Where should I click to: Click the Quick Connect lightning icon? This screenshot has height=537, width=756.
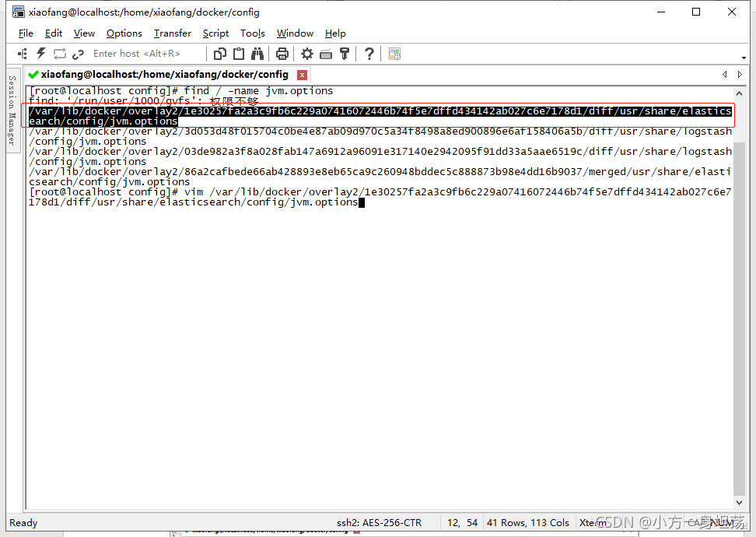(41, 54)
